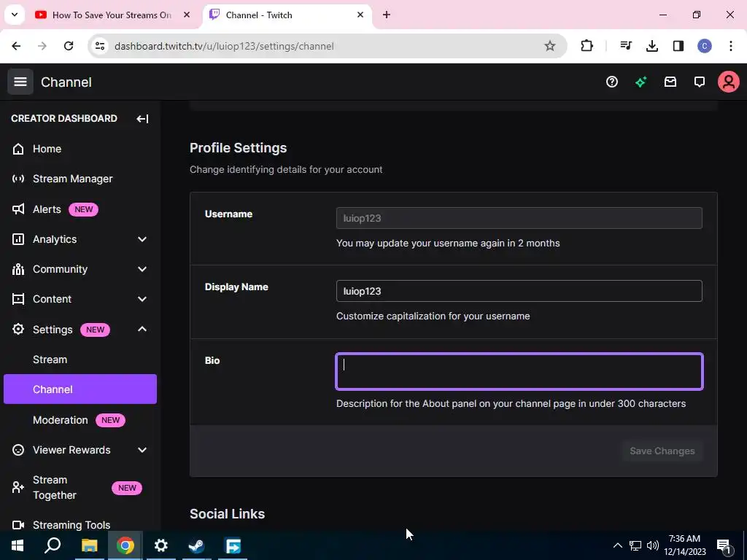
Task: Click the Display Name field
Action: pos(519,291)
